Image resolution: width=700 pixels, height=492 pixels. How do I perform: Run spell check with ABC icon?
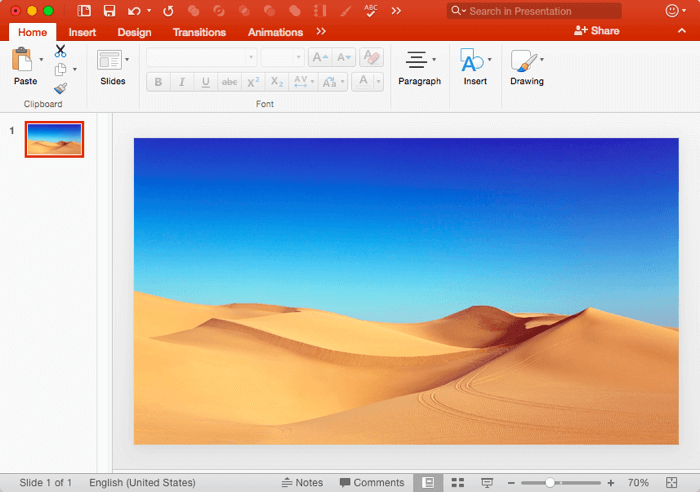[371, 11]
